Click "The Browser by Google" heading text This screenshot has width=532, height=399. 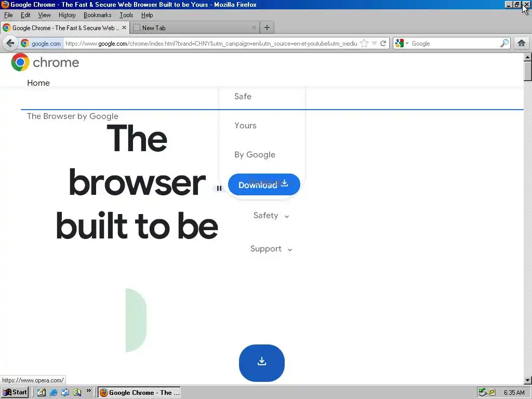click(x=73, y=116)
